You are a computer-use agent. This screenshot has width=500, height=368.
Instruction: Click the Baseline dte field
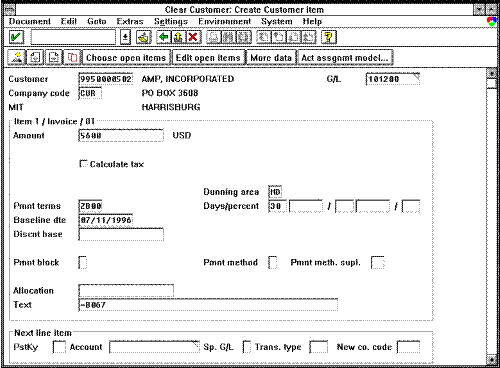tap(106, 220)
